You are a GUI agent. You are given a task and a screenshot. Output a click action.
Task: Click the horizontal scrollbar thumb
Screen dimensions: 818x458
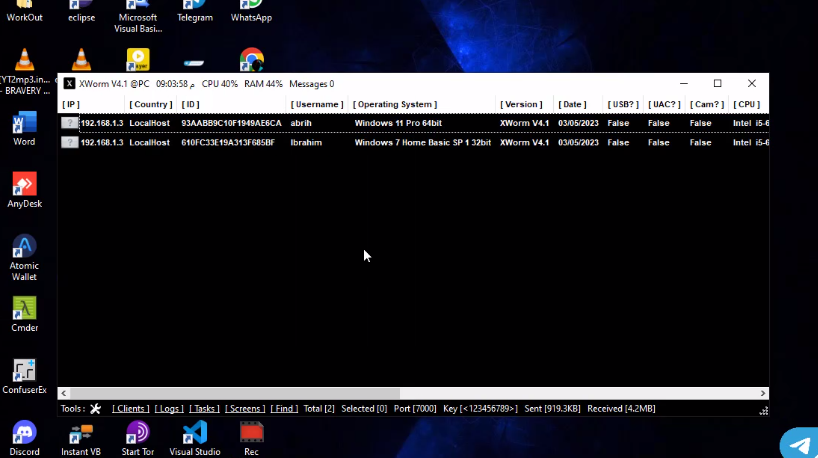tap(235, 393)
